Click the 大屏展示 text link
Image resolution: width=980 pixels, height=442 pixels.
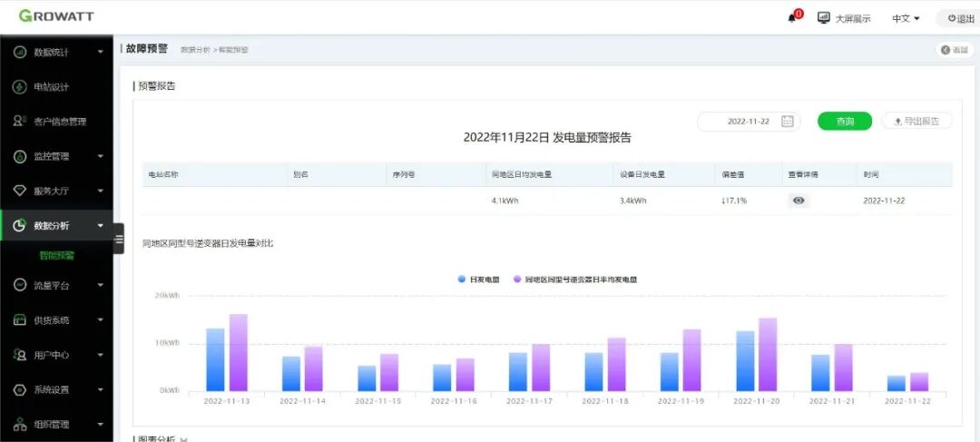(852, 18)
